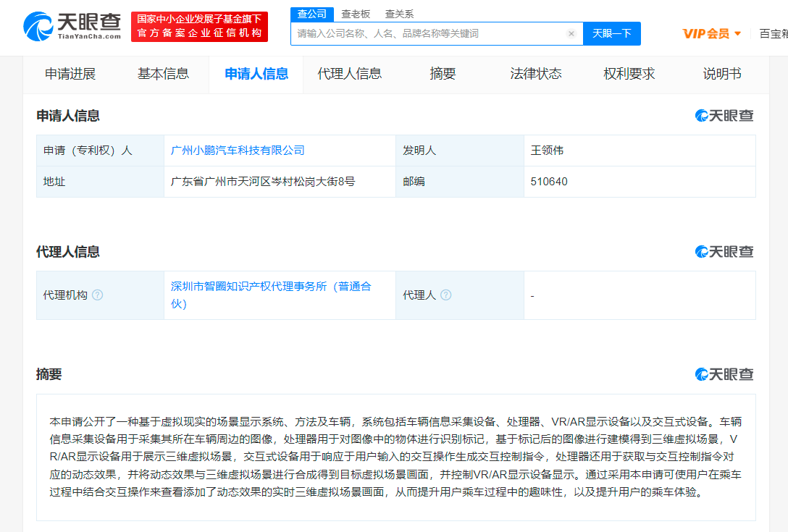
Task: Click the red 国家中小企业发展子基金旗下 banner
Action: click(x=199, y=26)
